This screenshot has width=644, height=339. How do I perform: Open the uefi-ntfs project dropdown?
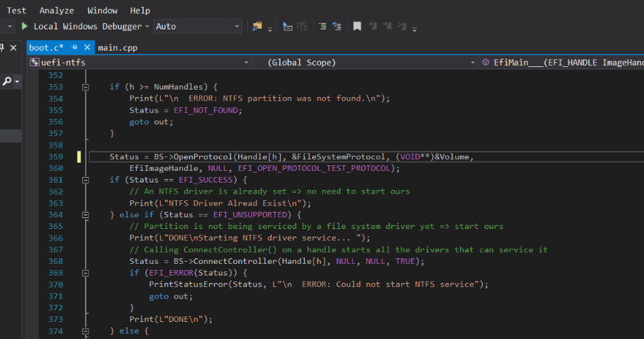click(x=246, y=62)
